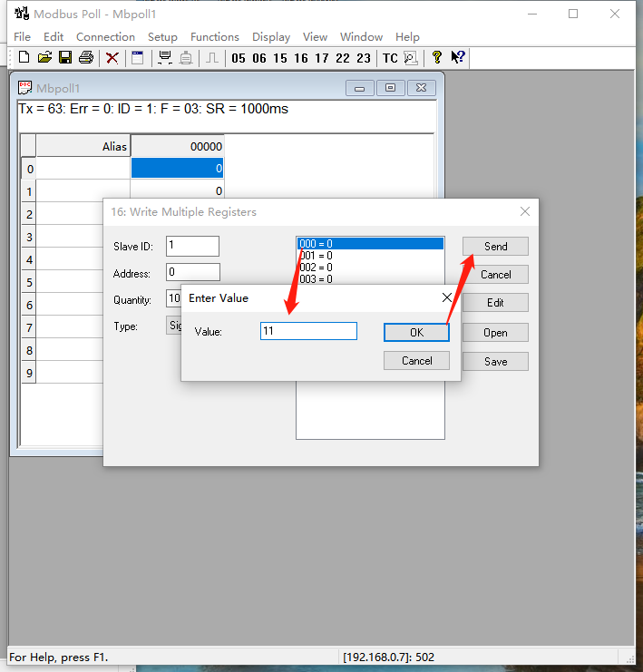Click the Connect toolbar icon
Screen dimensions: 643x672
point(165,58)
